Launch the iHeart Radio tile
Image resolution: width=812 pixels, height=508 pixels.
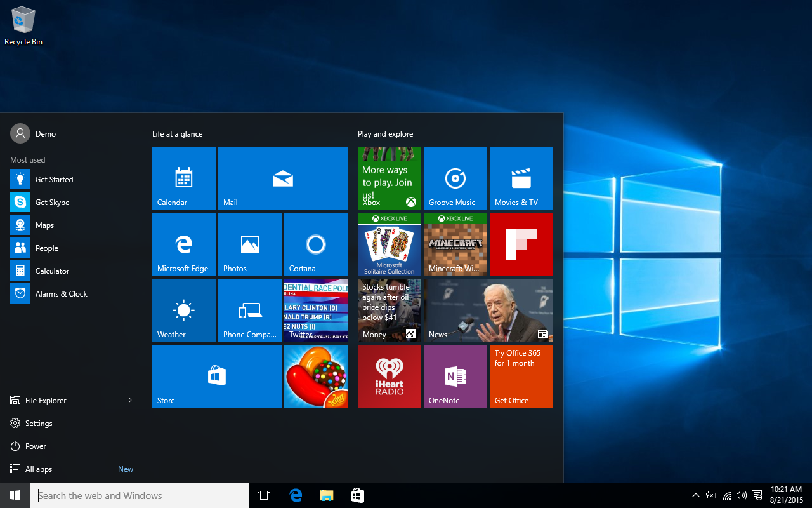point(390,377)
